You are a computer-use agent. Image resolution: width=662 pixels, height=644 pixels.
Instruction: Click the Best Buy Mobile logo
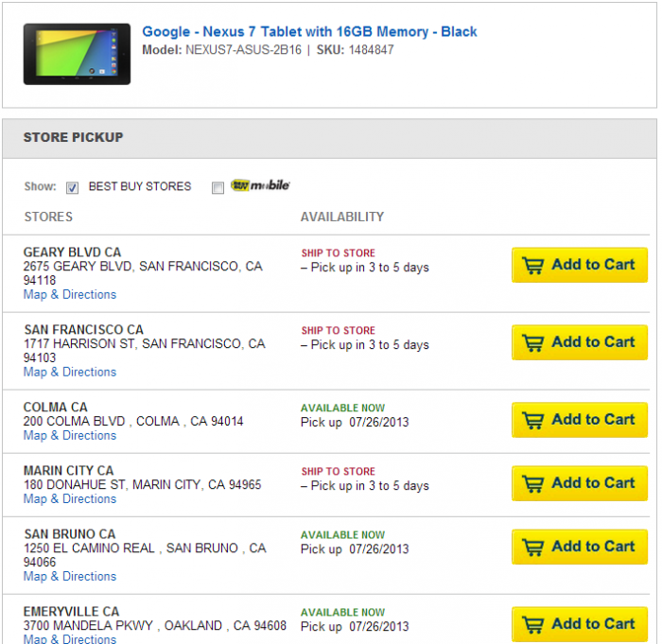[x=260, y=185]
